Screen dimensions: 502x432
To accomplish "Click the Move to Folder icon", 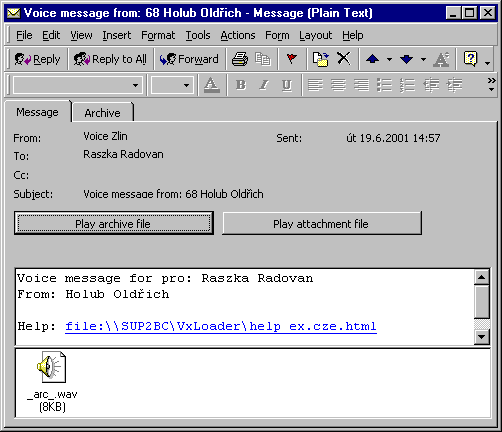I will click(320, 59).
